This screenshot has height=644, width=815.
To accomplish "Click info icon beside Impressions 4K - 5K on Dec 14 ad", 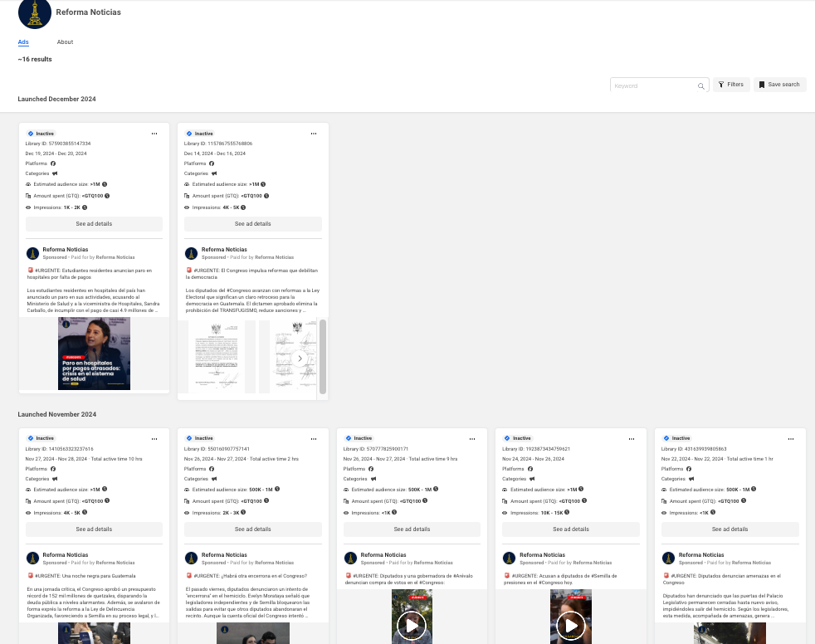I will tap(242, 207).
